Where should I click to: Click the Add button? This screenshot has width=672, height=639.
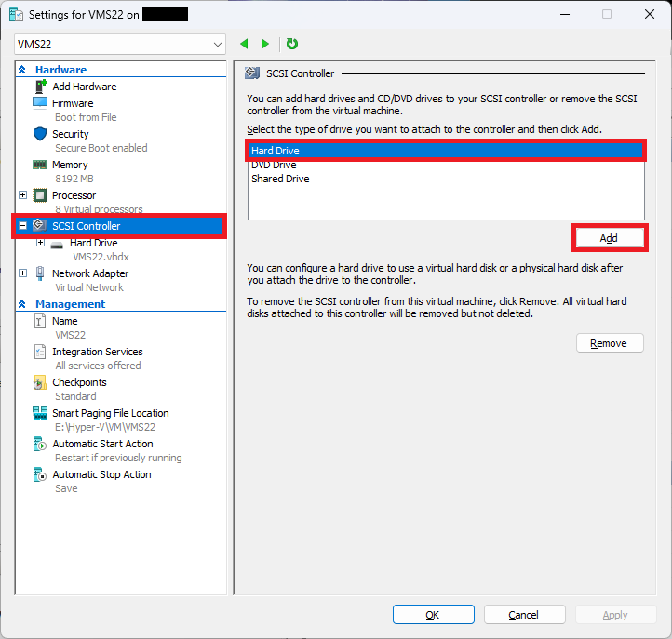610,238
